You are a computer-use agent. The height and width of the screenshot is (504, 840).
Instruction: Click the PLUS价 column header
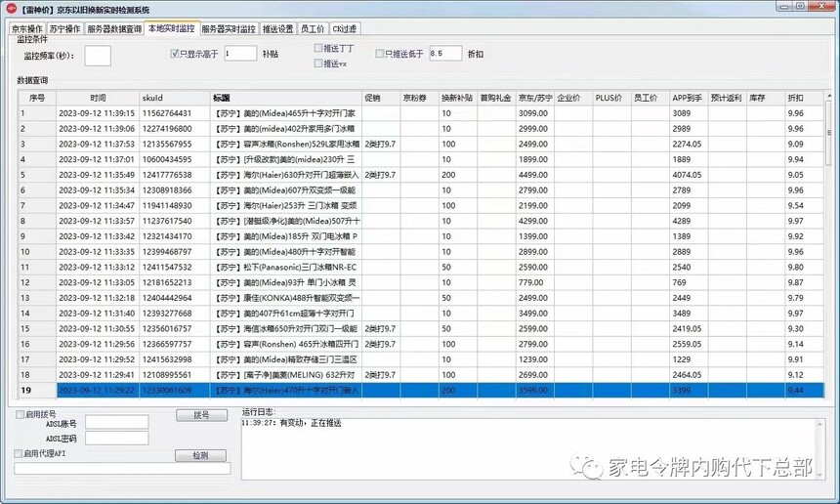click(612, 98)
